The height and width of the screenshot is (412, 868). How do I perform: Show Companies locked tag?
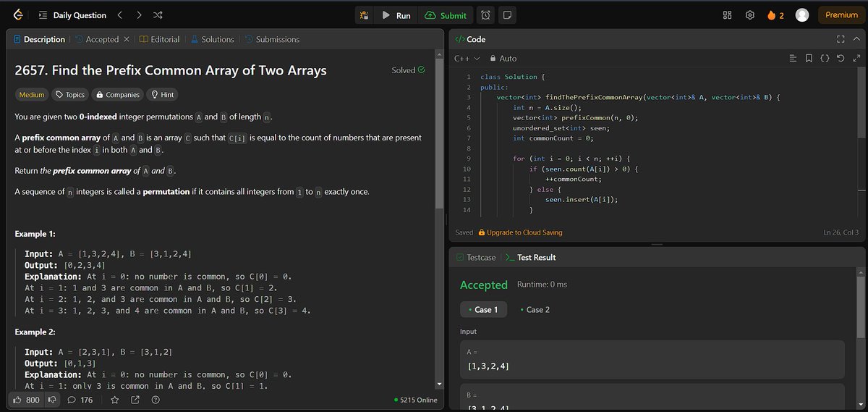[117, 95]
